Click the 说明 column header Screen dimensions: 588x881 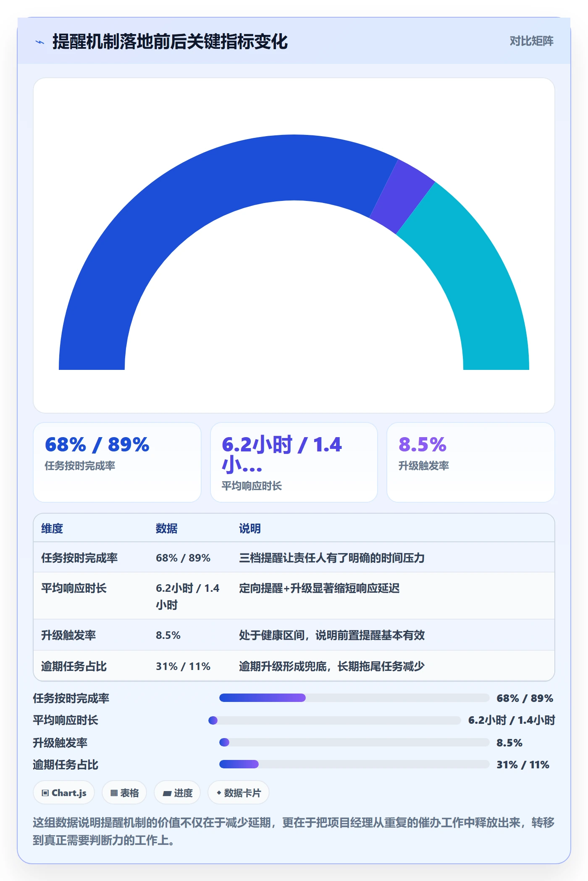250,528
